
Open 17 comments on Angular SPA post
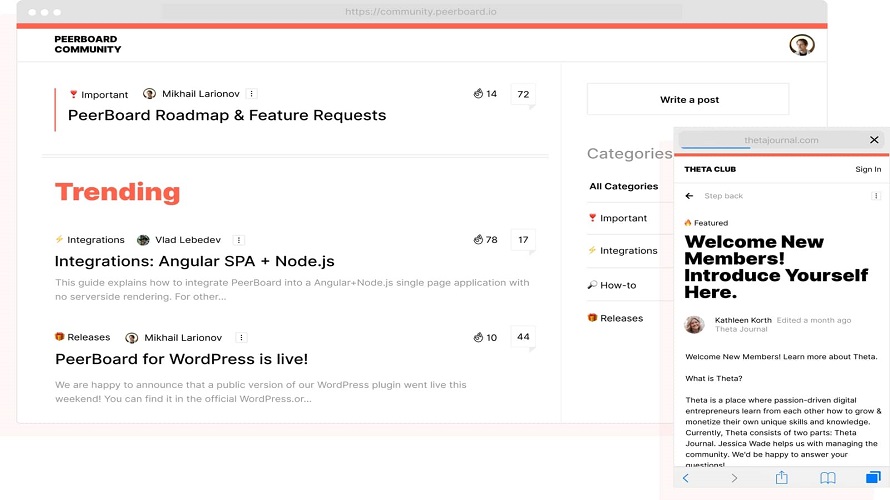(523, 240)
